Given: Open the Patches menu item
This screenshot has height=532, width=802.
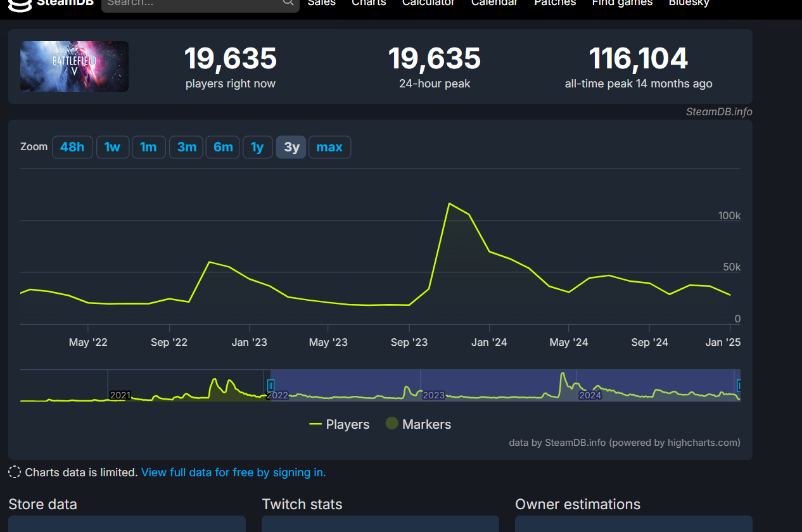Looking at the screenshot, I should pyautogui.click(x=555, y=3).
